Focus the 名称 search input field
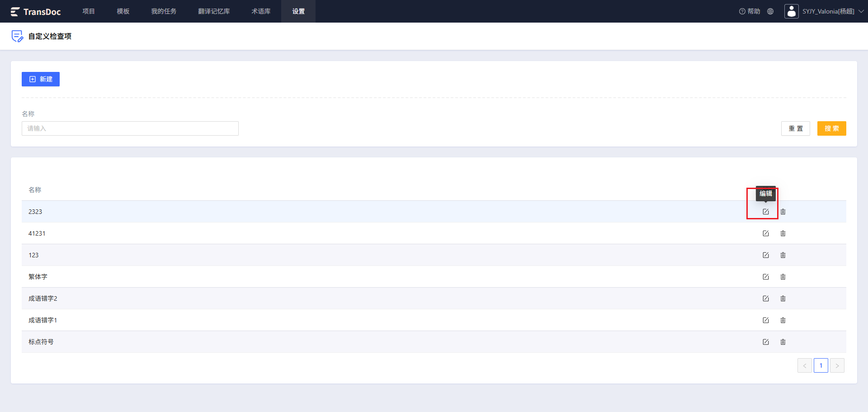868x412 pixels. 130,128
